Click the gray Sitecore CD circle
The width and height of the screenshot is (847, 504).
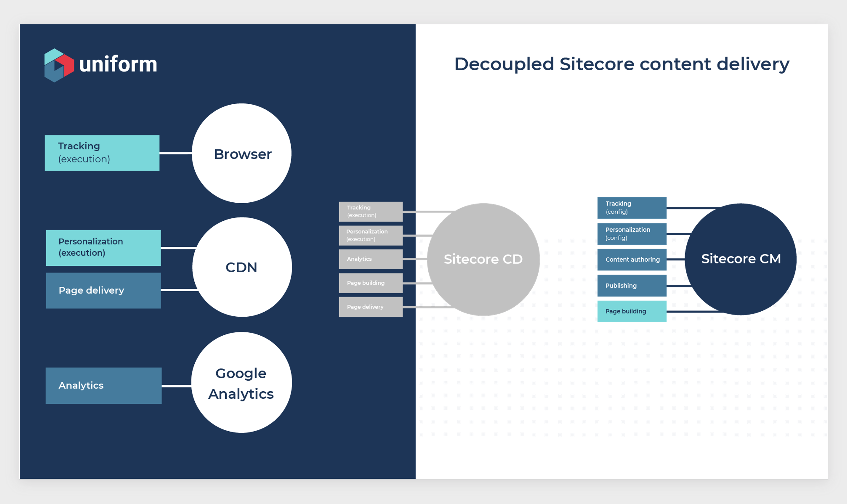[483, 259]
